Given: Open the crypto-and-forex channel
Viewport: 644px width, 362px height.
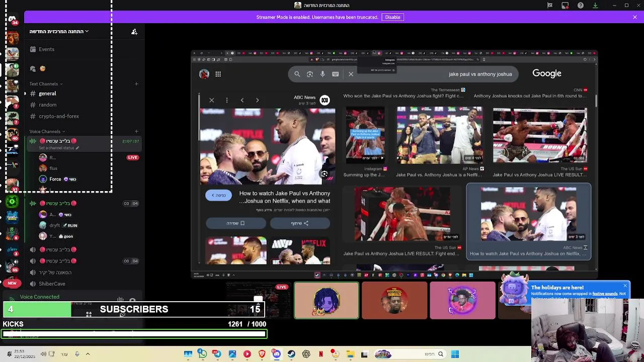Looking at the screenshot, I should click(x=58, y=116).
